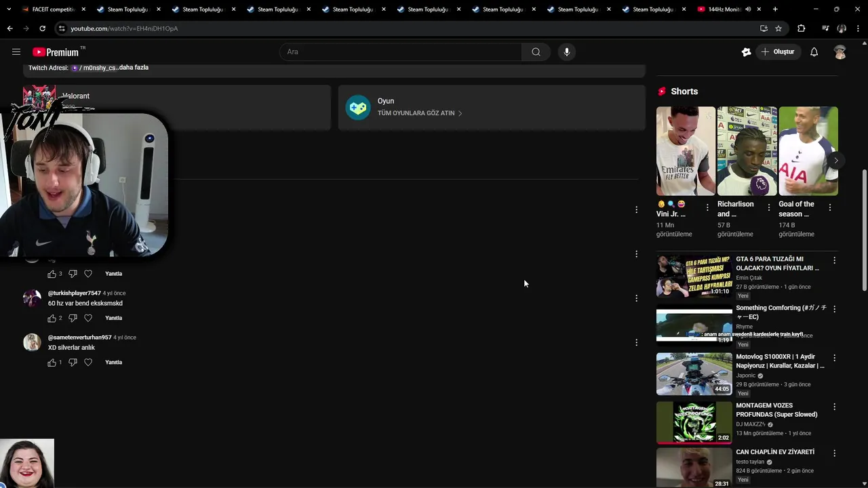The height and width of the screenshot is (488, 868).
Task: Open tab search dropdown chevron
Action: click(9, 9)
